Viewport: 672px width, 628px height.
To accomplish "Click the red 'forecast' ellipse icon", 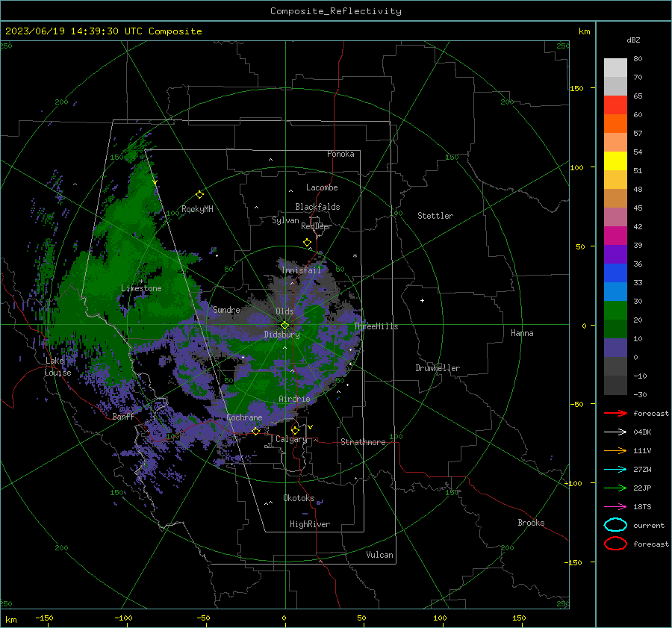I will click(615, 544).
